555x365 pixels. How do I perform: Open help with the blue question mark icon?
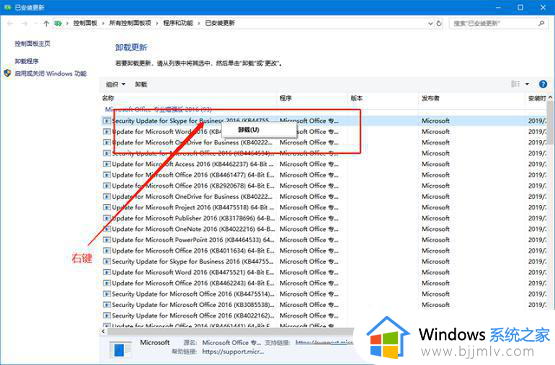click(x=543, y=84)
